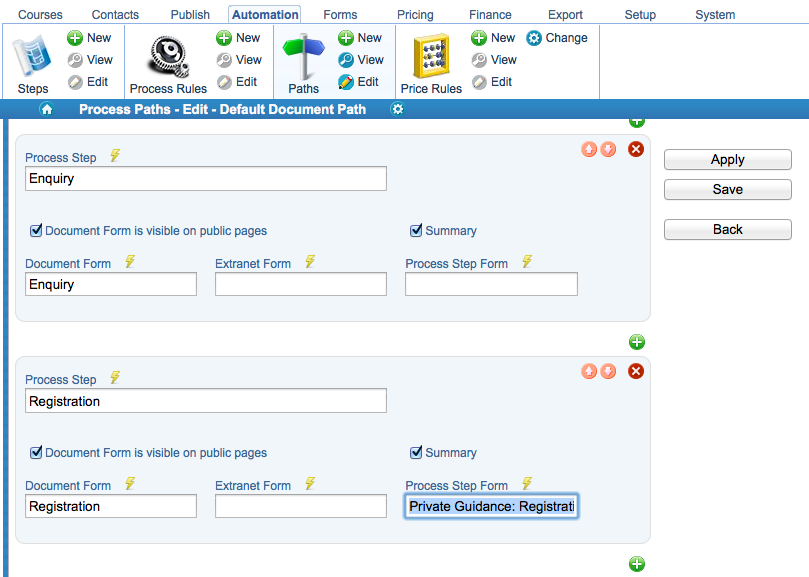Switch to the Contacts tab

(115, 15)
